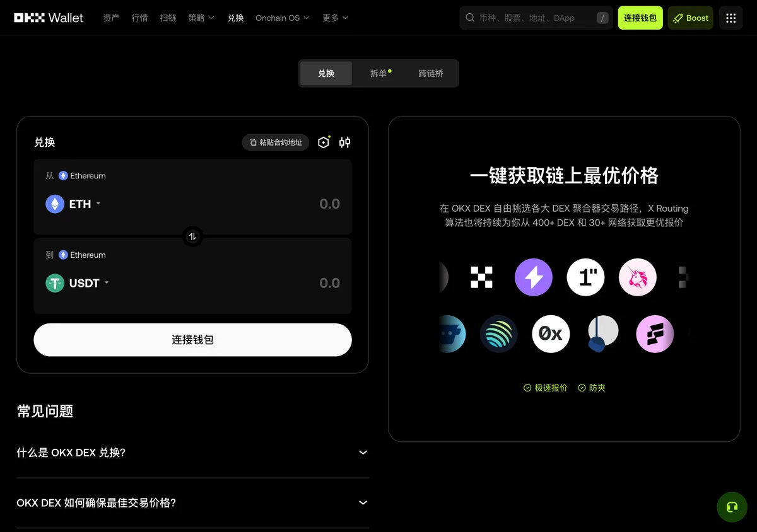Open 扫链 in the top navigation
Image resolution: width=757 pixels, height=532 pixels.
[168, 18]
